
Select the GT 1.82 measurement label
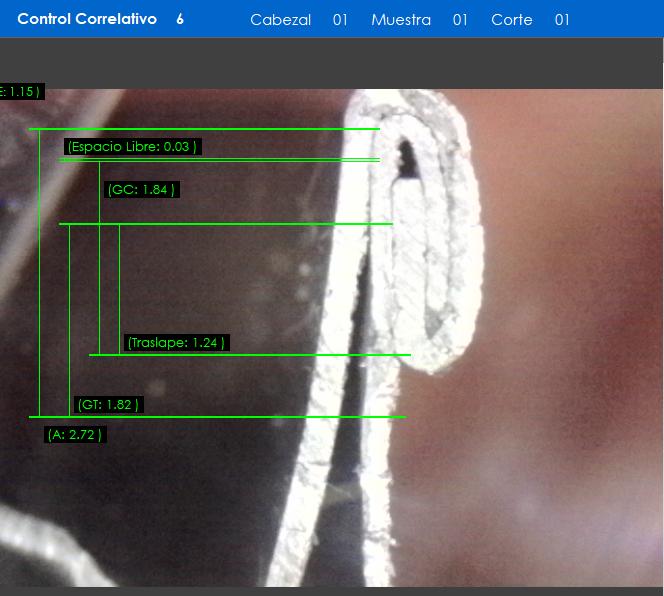pos(107,405)
